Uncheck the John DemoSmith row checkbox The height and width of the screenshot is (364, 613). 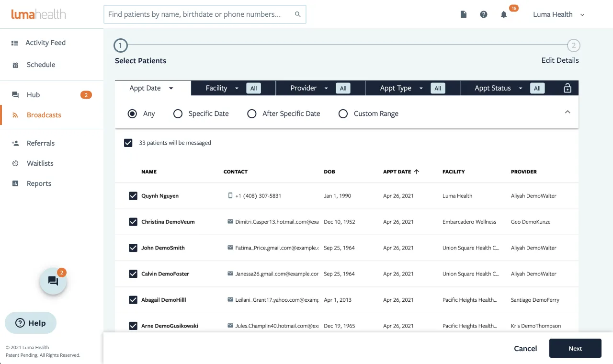pyautogui.click(x=133, y=248)
